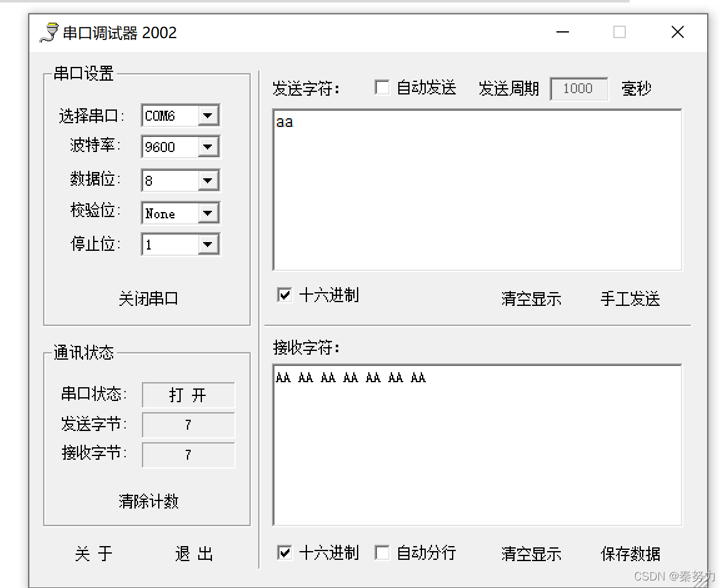Click the 串口状态 field showing 打开
This screenshot has height=588, width=724.
click(x=188, y=395)
